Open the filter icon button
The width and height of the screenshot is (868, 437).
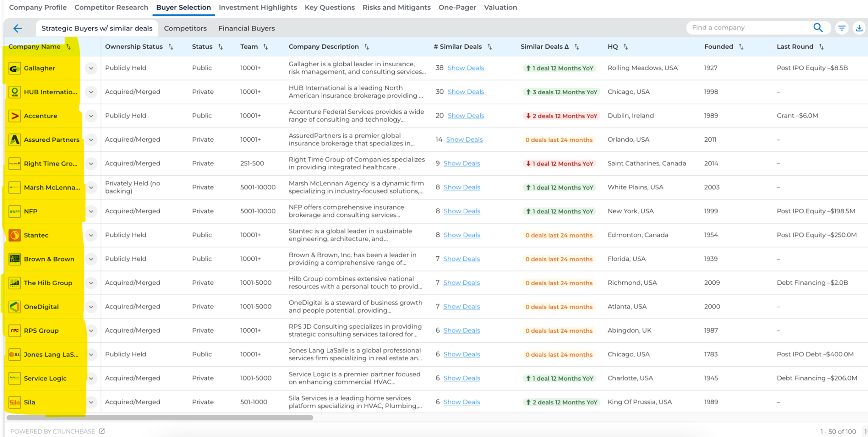coord(842,28)
